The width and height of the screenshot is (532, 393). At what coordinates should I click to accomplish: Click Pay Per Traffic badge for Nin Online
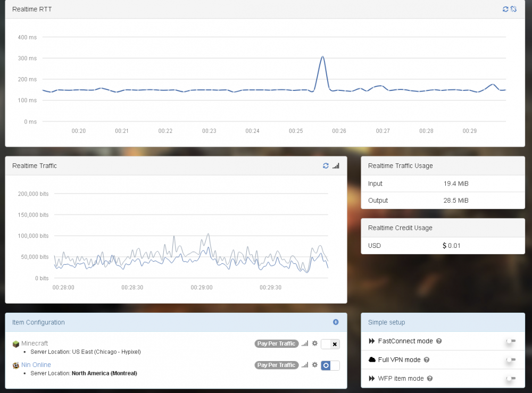(276, 365)
